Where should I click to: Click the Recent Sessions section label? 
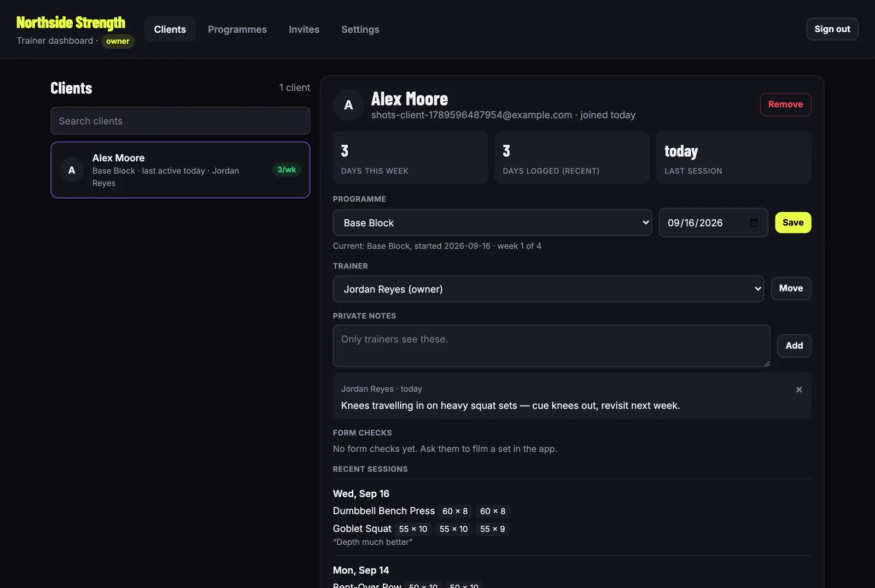coord(370,469)
